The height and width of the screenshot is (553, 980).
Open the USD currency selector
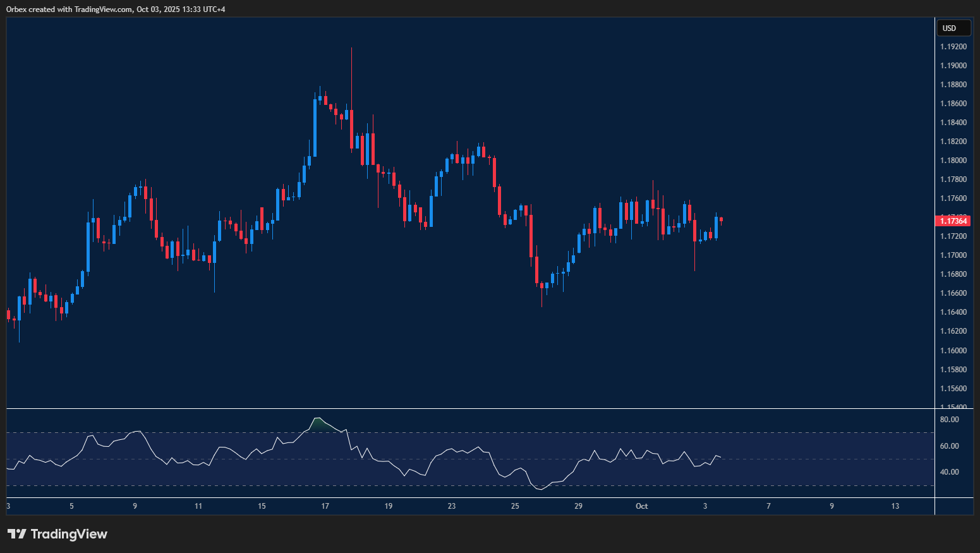click(953, 28)
